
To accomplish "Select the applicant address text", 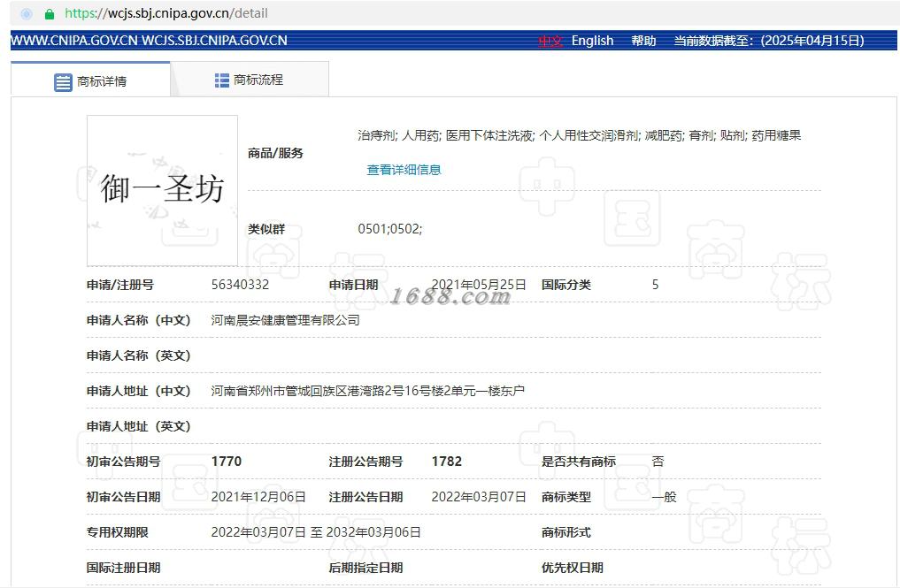I will tap(367, 391).
